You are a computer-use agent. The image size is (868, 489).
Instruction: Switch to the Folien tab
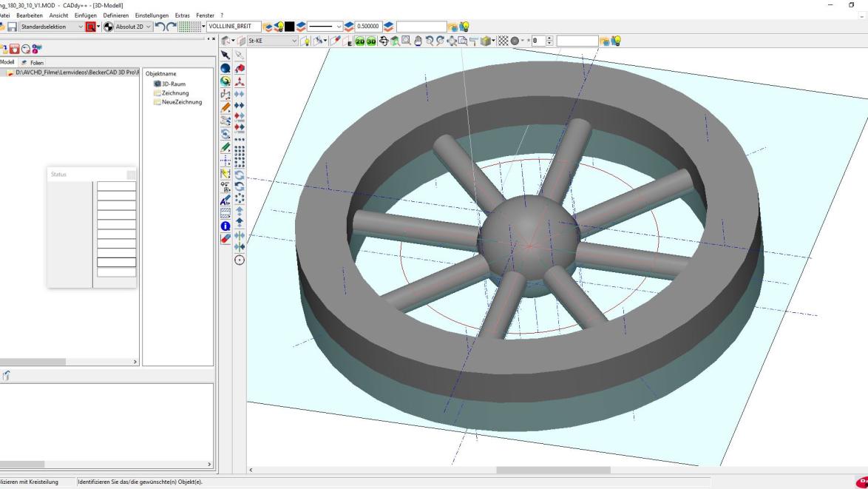tap(36, 63)
